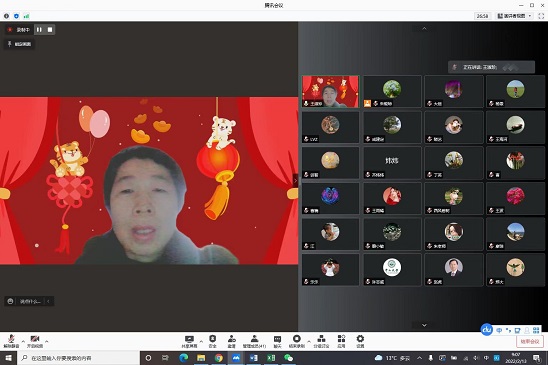Show next page of participant thumbnails
Viewport: 548px width, 365px height.
point(424,325)
